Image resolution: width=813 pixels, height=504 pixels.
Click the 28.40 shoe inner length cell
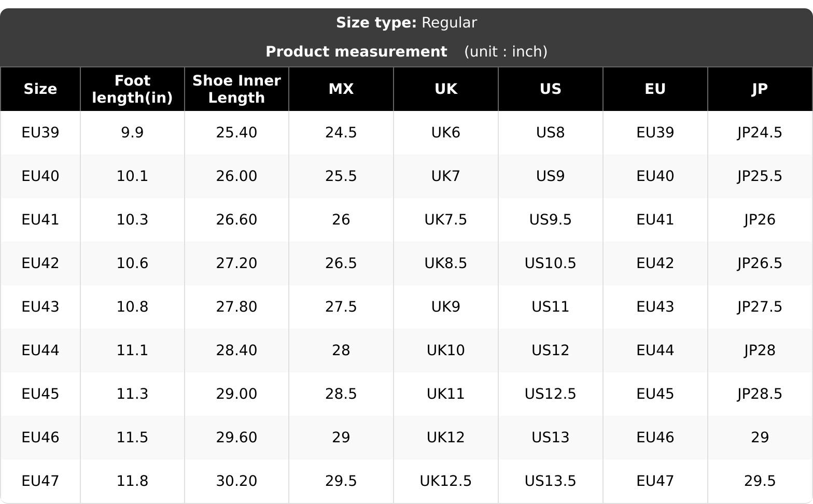pos(236,351)
